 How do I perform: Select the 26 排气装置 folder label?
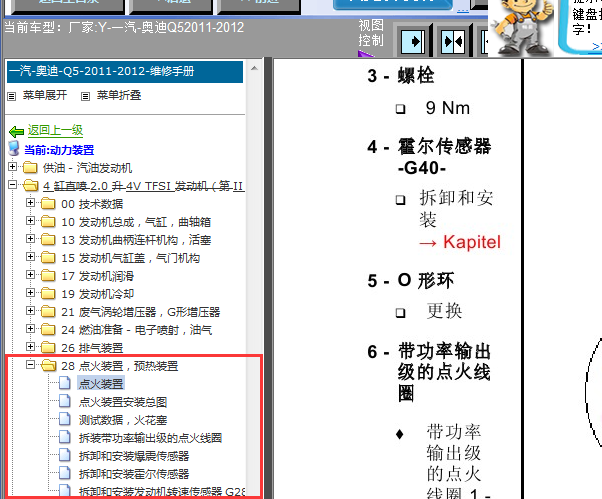pos(92,348)
